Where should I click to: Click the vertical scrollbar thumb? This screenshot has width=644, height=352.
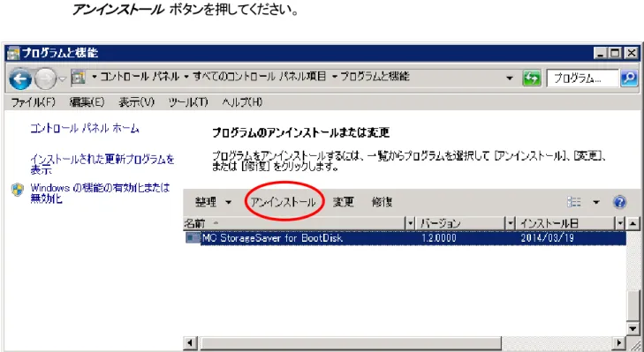633,306
